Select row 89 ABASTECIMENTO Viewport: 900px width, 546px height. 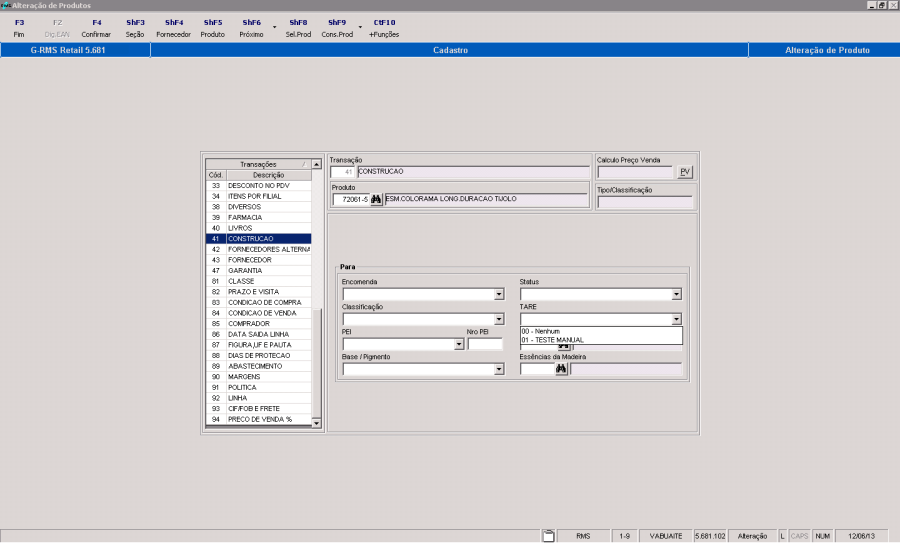[258, 366]
